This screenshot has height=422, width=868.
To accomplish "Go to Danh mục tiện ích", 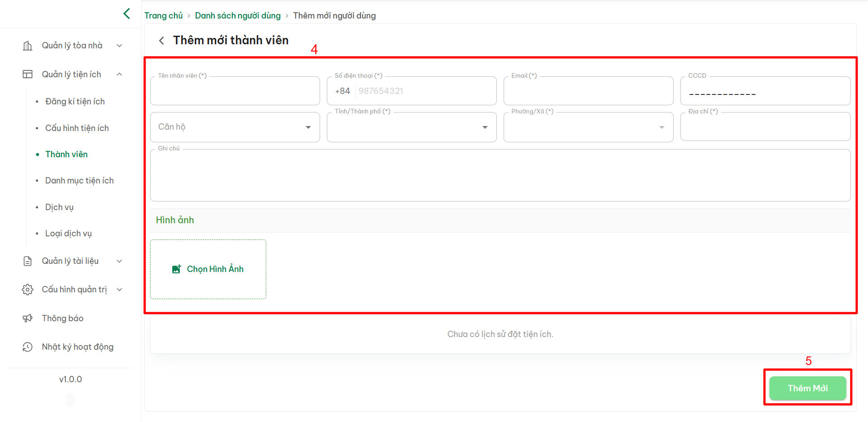I will (x=80, y=181).
